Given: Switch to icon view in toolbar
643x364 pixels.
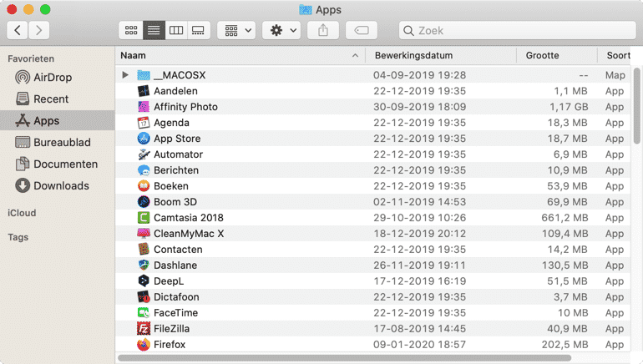Looking at the screenshot, I should (131, 31).
